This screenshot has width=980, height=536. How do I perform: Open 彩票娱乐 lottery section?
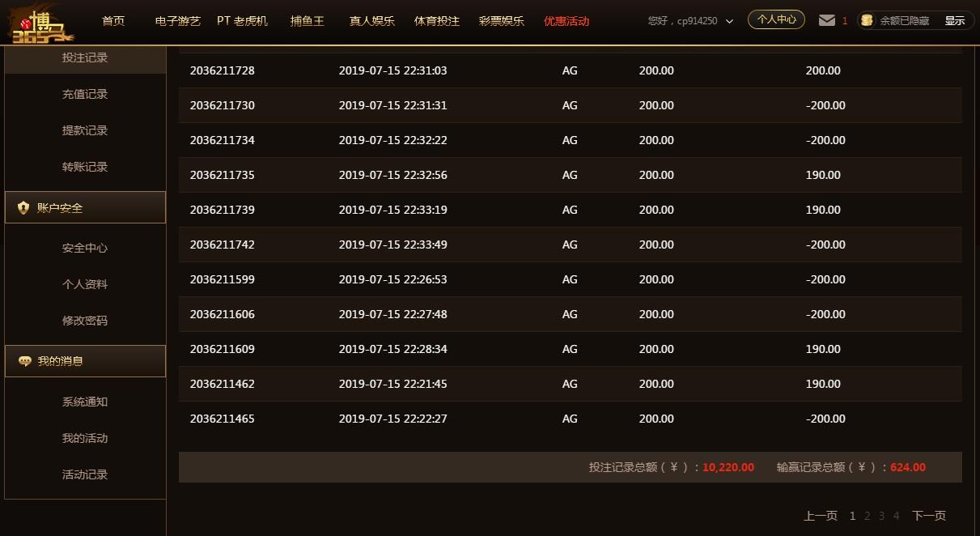tap(502, 21)
